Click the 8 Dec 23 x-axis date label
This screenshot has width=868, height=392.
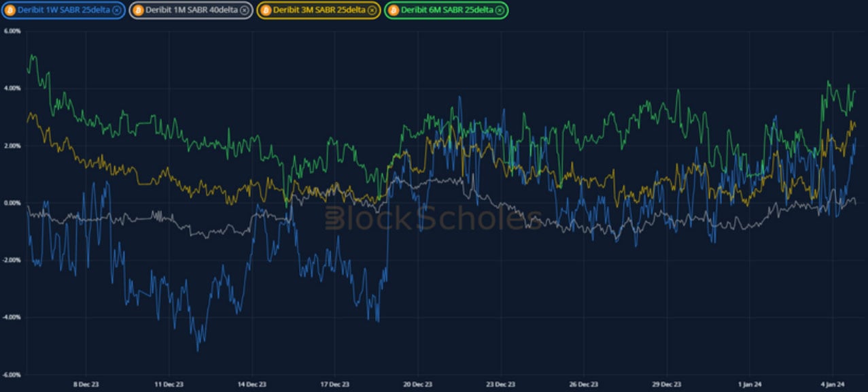[87, 384]
